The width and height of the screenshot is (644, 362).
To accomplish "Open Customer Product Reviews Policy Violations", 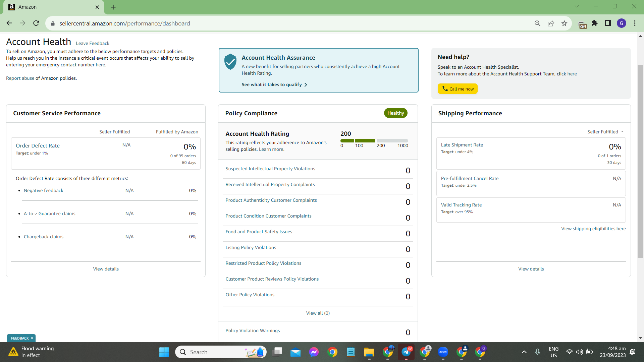I will (x=272, y=279).
